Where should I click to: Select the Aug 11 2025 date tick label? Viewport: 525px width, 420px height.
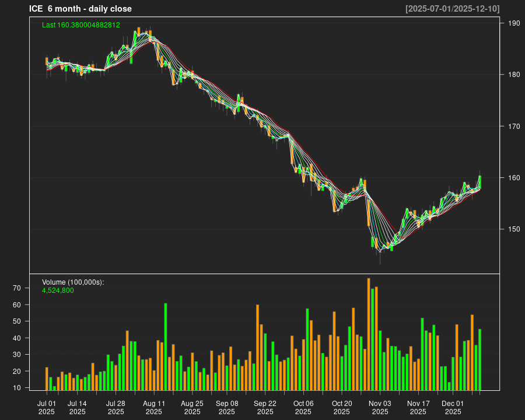154,407
